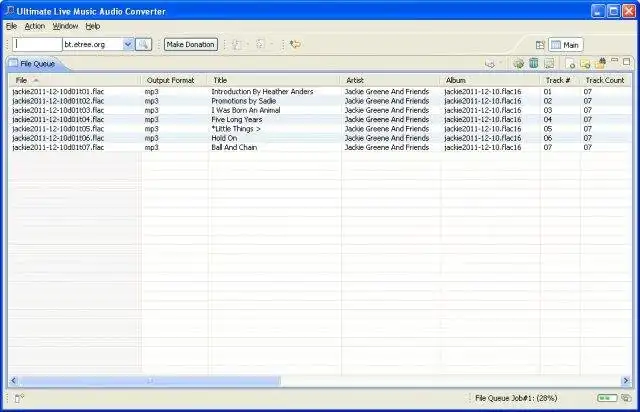This screenshot has height=412, width=640.
Task: Maximize the File Queue view panel
Action: coord(627,62)
